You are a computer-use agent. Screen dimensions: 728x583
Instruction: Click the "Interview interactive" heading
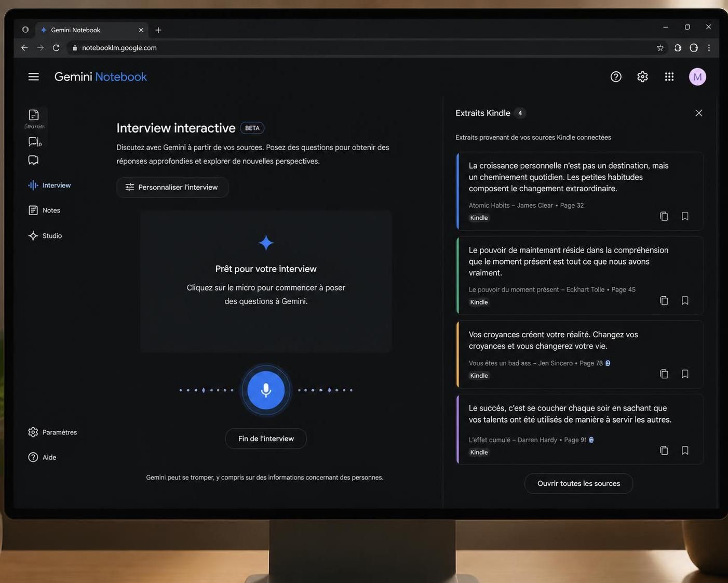[176, 128]
